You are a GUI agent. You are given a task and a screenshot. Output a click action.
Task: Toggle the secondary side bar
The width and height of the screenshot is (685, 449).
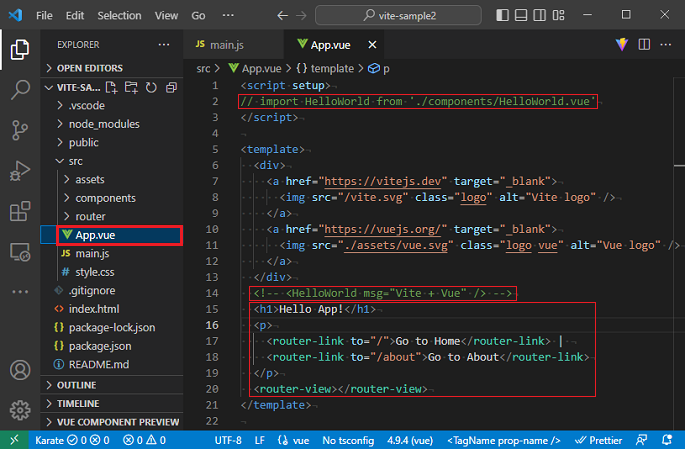pyautogui.click(x=540, y=15)
